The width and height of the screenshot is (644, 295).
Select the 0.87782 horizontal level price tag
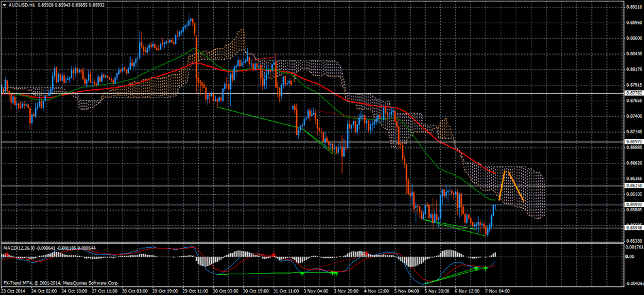tap(634, 93)
